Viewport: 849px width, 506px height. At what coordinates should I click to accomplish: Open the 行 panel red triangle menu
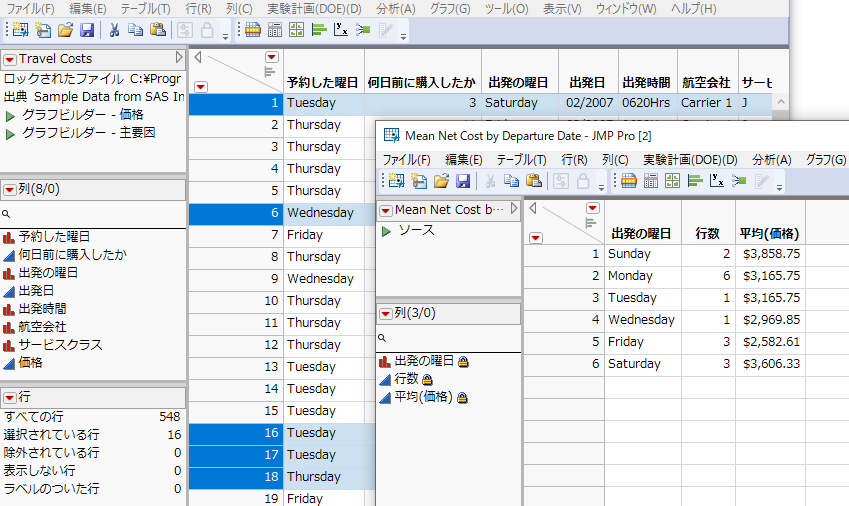click(x=10, y=398)
